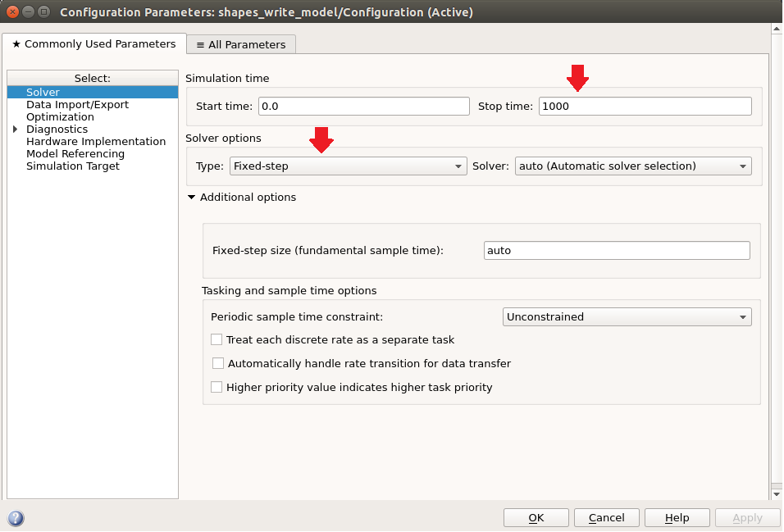Click the Fixed-step size input field
The image size is (784, 532).
(x=617, y=251)
